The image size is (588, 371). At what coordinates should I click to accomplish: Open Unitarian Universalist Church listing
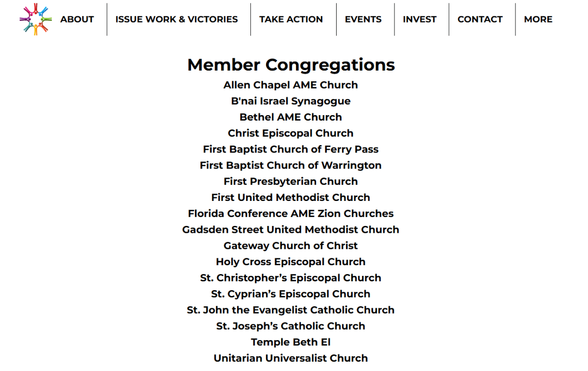coord(291,358)
